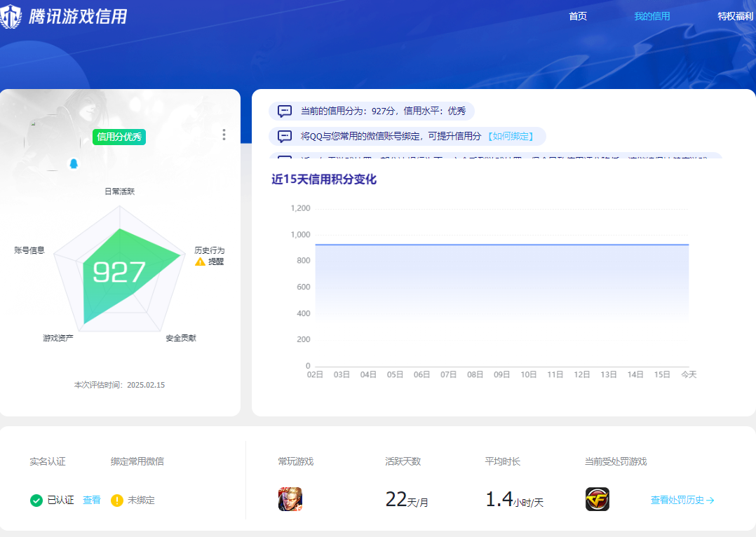Select the 我的信用 navigation tab
The image size is (756, 537).
(x=652, y=16)
